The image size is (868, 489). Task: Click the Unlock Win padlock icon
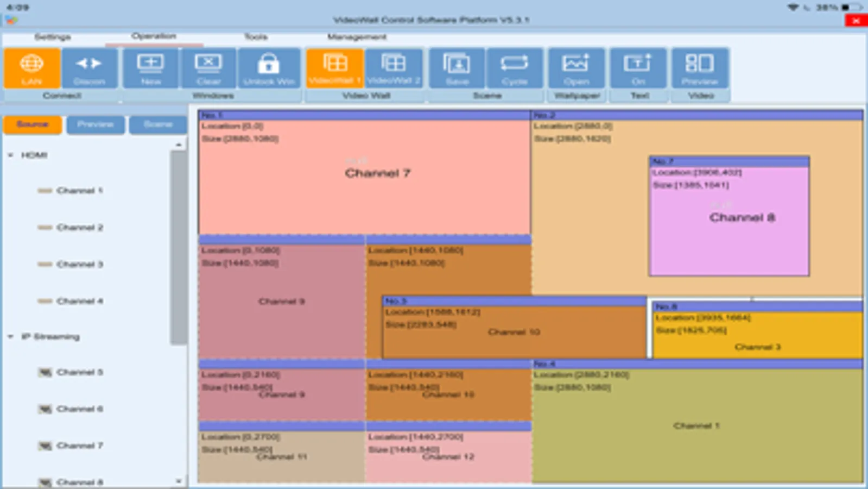(x=269, y=68)
